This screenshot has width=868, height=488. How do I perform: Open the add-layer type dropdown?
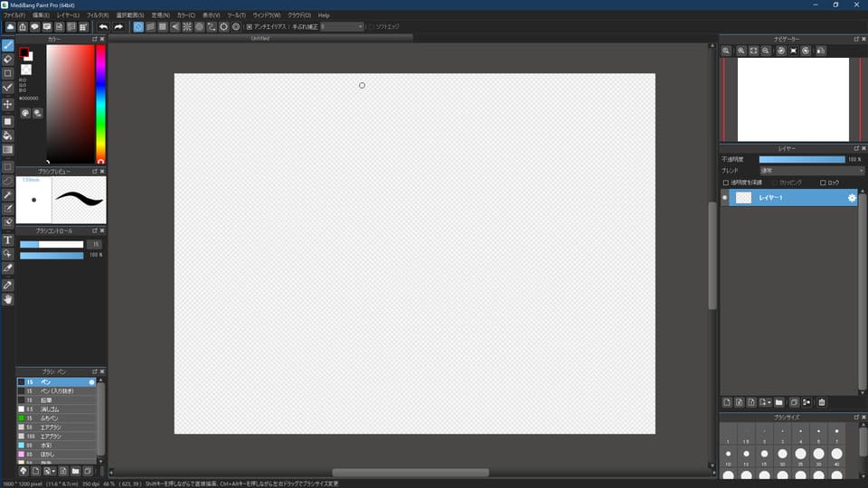click(765, 402)
